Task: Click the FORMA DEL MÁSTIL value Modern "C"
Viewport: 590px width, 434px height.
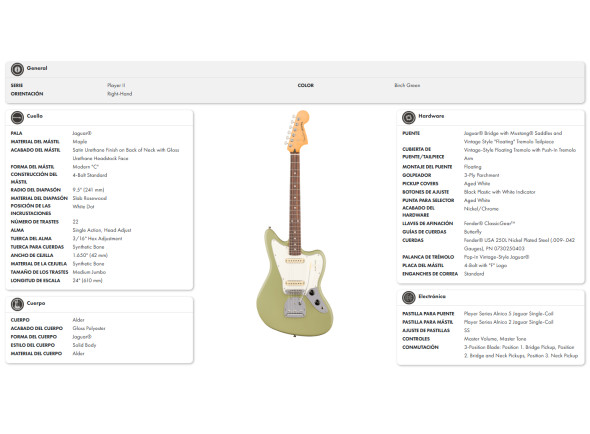Action: 85,167
